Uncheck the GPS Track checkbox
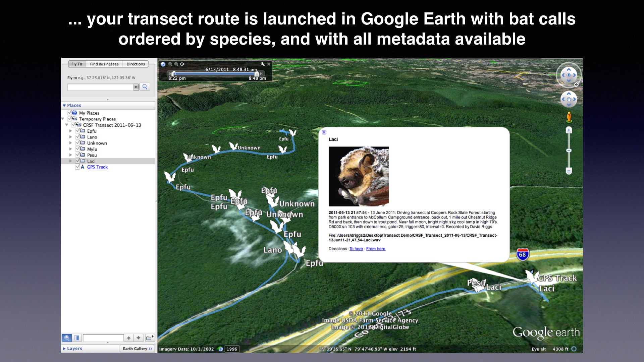Viewport: 644px width, 362px height. tap(78, 167)
